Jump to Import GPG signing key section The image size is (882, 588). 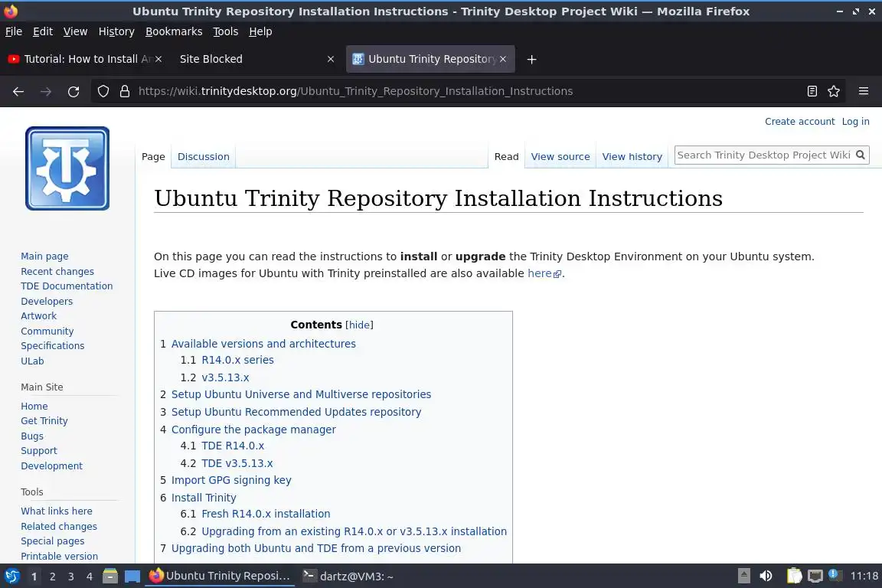231,481
